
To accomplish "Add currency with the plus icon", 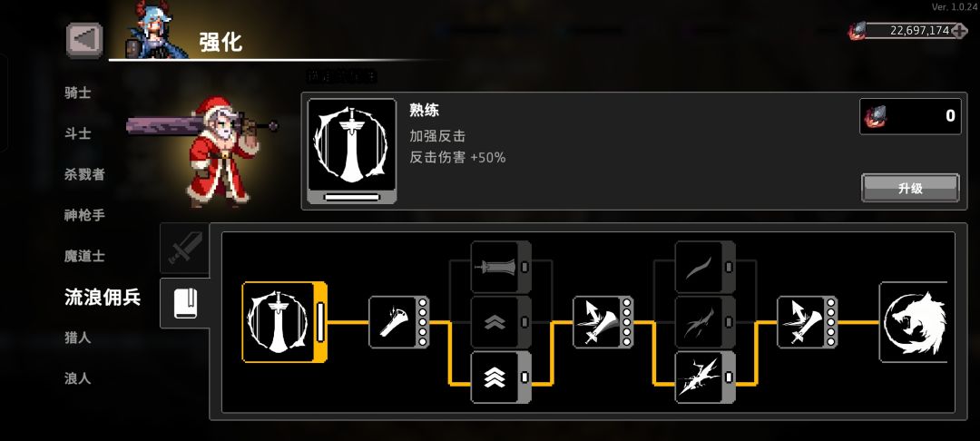I will 959,31.
